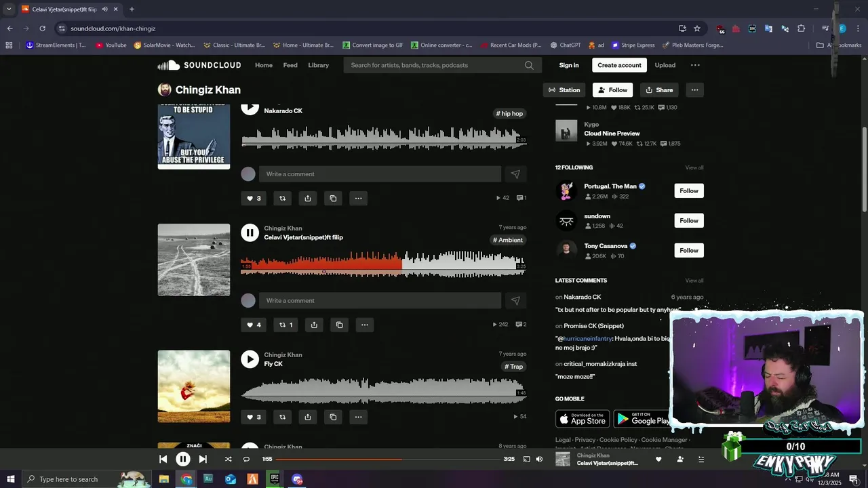Follow Tony Casanova
This screenshot has height=488, width=868.
[689, 250]
